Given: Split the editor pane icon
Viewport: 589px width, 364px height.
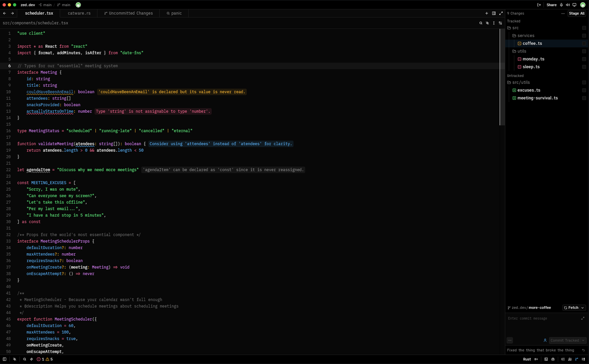Looking at the screenshot, I should click(494, 13).
